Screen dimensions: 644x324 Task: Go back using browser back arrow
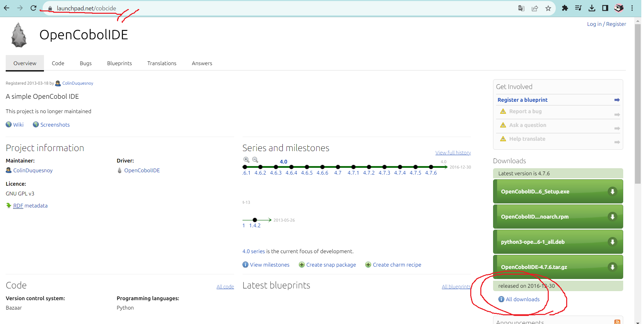coord(7,8)
